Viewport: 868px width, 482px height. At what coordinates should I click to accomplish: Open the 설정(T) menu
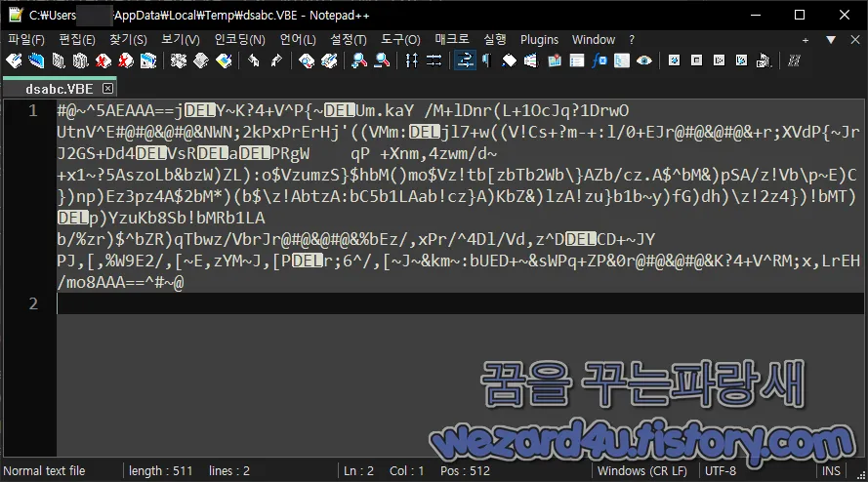(x=349, y=40)
